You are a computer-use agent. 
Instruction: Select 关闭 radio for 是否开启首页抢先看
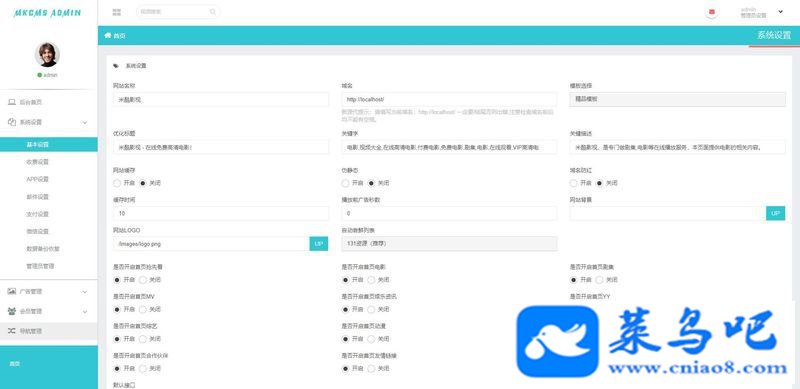(x=143, y=280)
